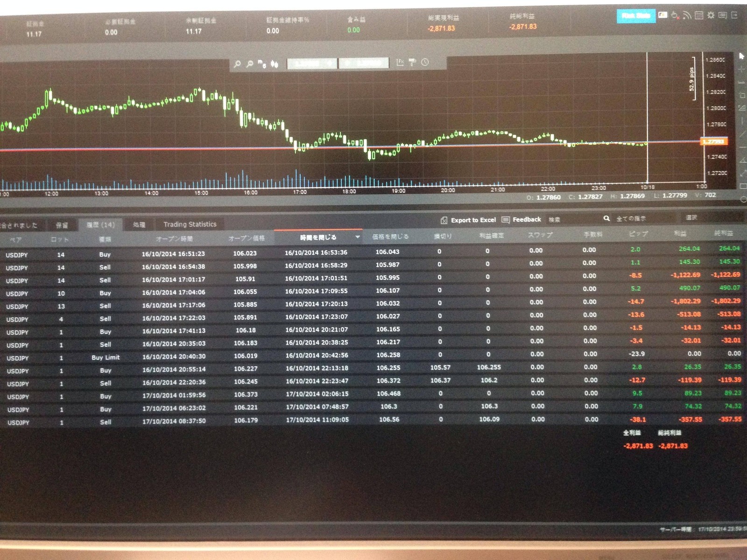Open the Fx indicators icon in chart toolbar
747x560 pixels.
400,62
